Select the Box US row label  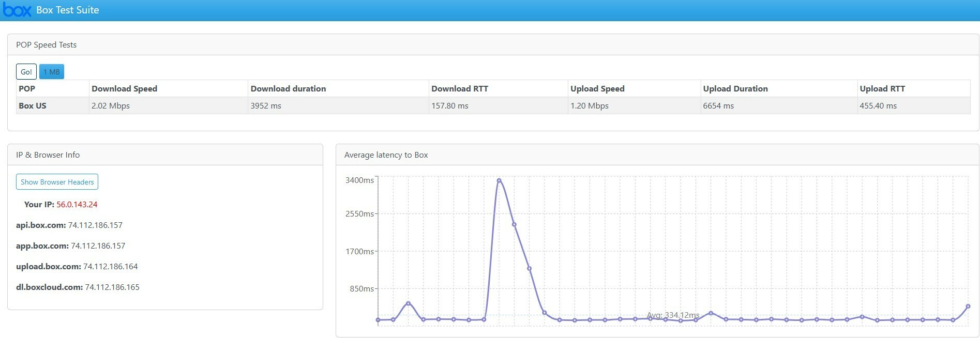(x=33, y=105)
